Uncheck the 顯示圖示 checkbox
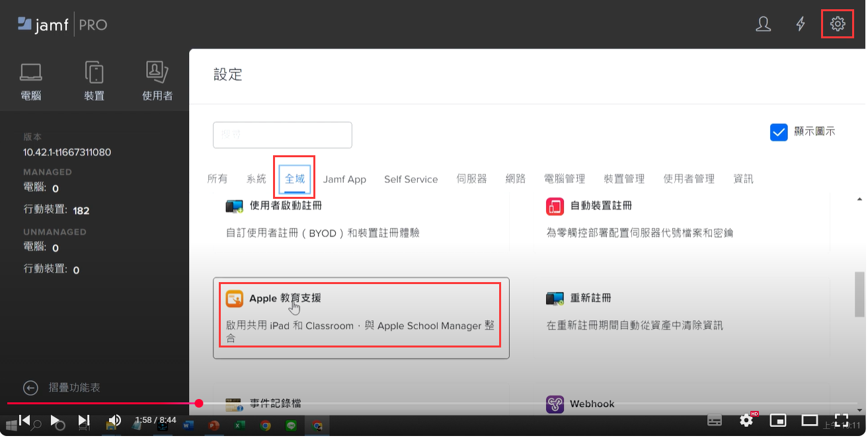This screenshot has height=438, width=868. point(779,132)
